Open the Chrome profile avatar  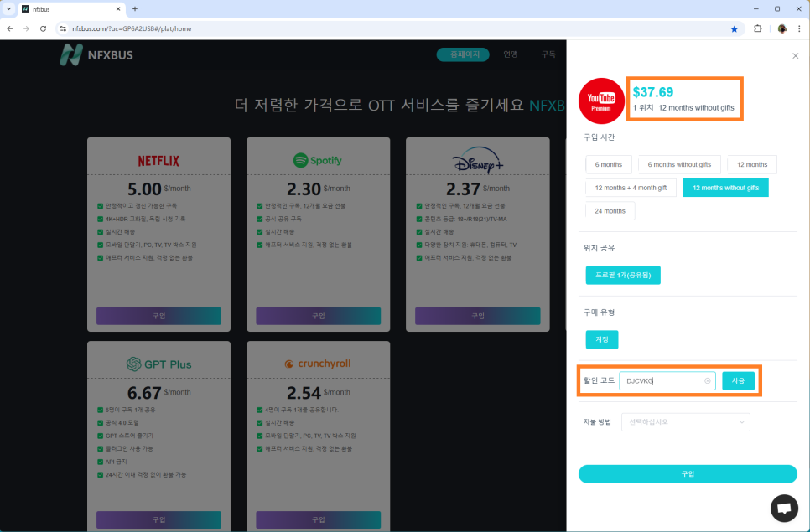click(782, 28)
